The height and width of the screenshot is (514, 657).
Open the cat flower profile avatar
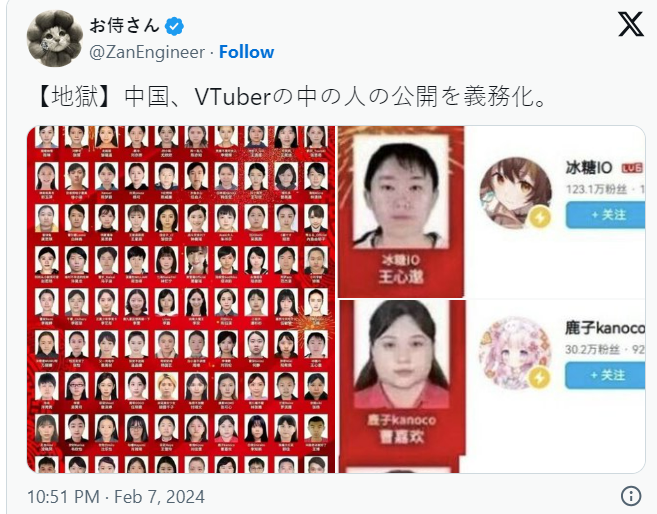[x=55, y=39]
